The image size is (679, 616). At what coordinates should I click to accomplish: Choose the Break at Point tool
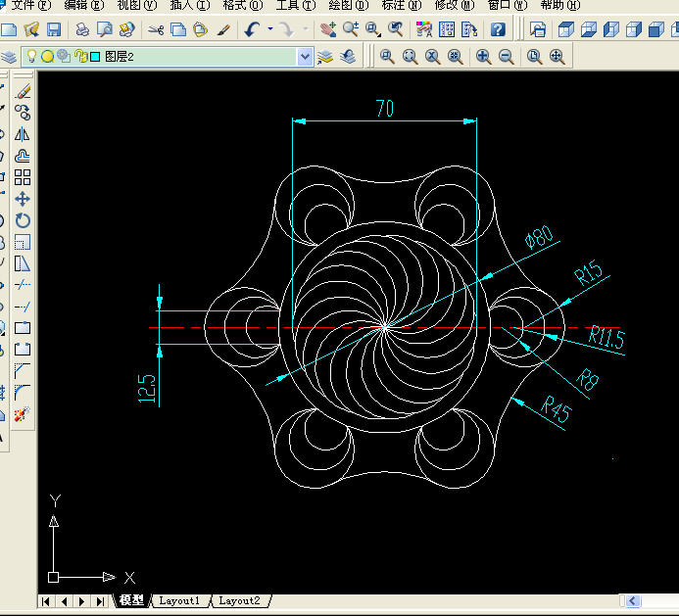click(23, 328)
